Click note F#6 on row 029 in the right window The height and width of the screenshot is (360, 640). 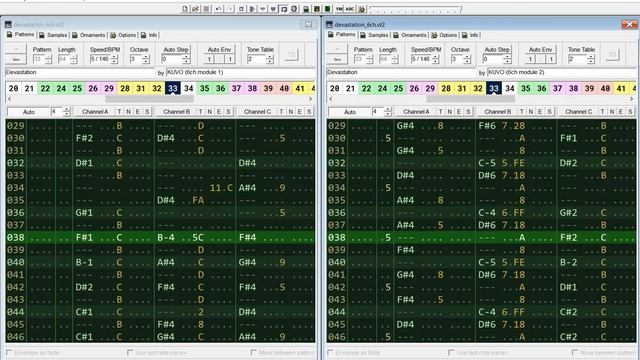click(487, 126)
